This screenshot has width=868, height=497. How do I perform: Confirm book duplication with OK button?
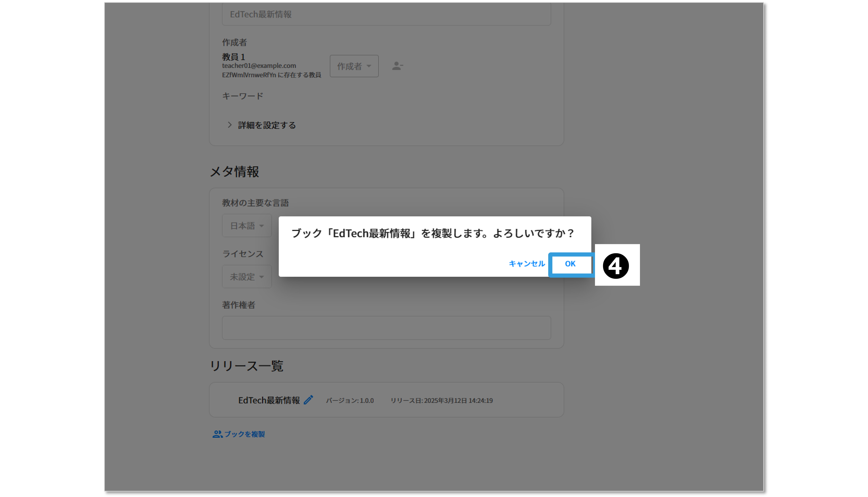coord(570,264)
